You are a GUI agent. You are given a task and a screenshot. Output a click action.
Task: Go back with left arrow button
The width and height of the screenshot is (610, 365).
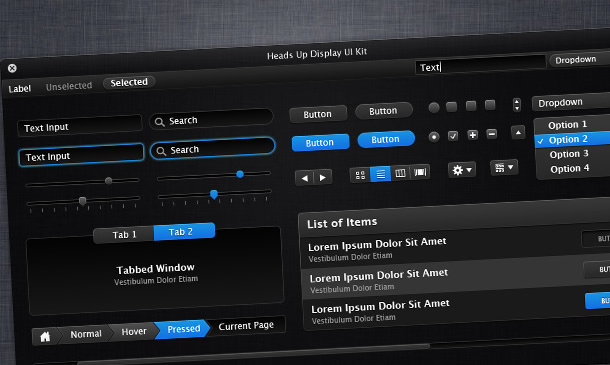[x=305, y=178]
